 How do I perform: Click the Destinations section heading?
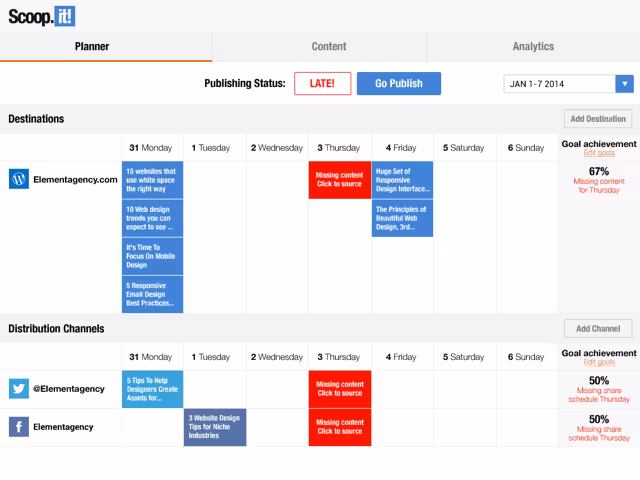36,119
